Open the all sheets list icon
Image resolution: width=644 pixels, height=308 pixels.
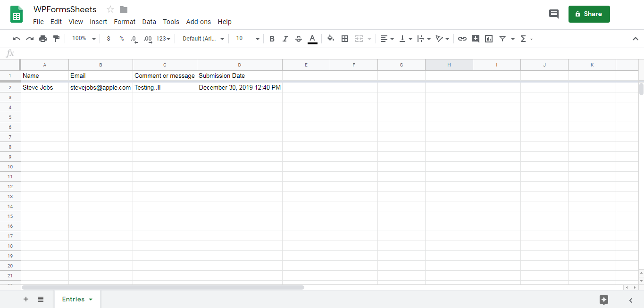pyautogui.click(x=41, y=299)
